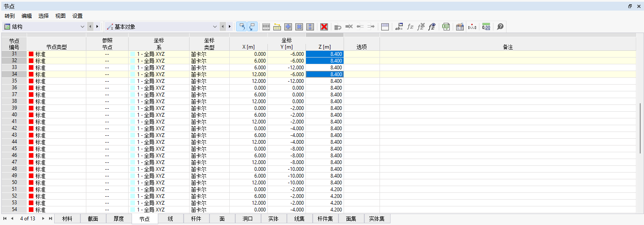Screen dimensions: 644x225
Task: Switch to the 线 tab
Action: point(170,219)
